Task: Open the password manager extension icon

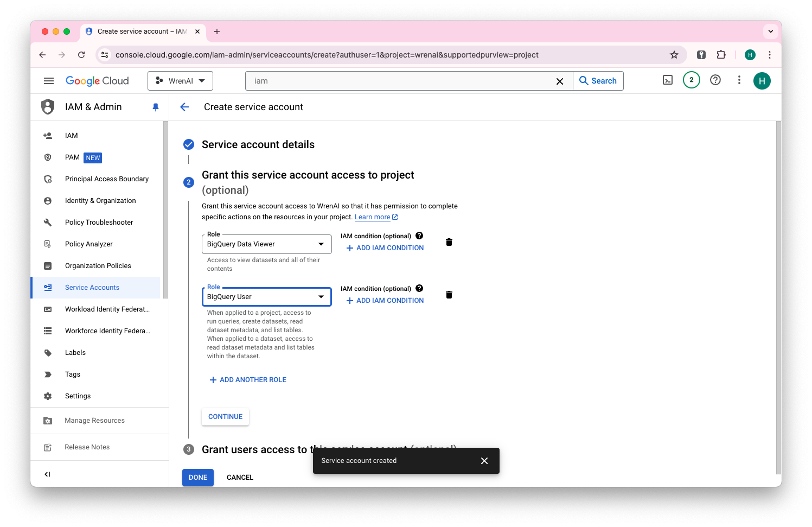Action: [x=701, y=55]
